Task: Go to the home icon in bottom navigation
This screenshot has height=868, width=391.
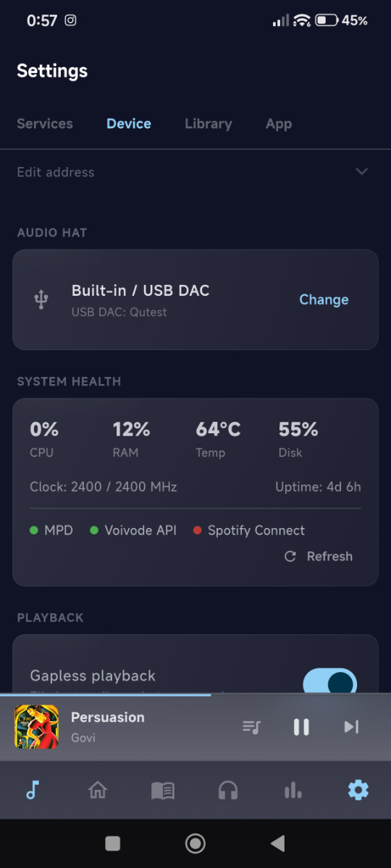Action: pyautogui.click(x=97, y=790)
